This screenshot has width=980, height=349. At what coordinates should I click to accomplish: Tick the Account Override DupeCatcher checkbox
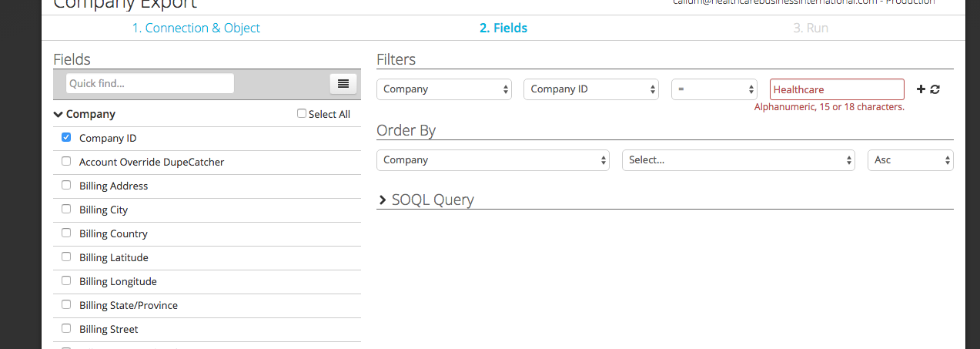point(66,162)
